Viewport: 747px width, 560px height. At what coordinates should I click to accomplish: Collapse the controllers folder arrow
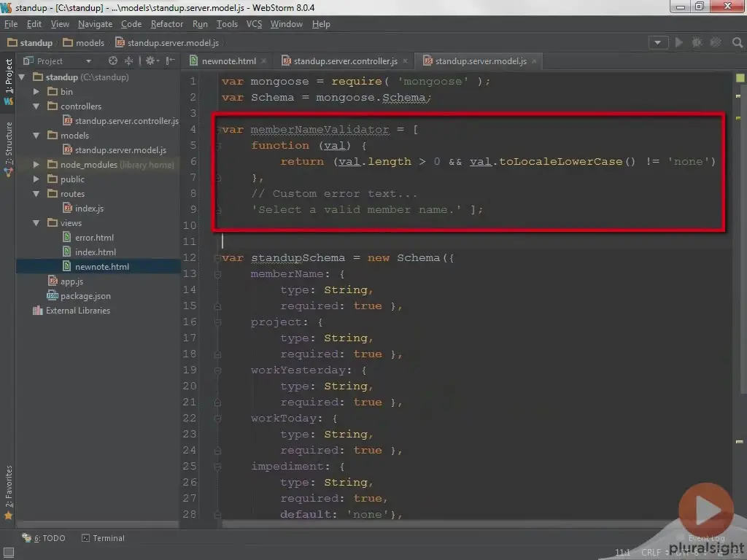[x=36, y=106]
